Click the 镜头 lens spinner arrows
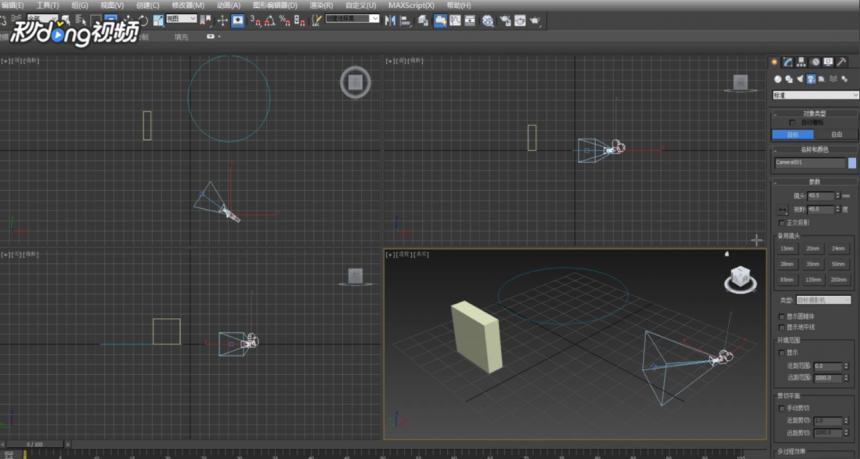Screen dimensions: 860x459 click(838, 196)
